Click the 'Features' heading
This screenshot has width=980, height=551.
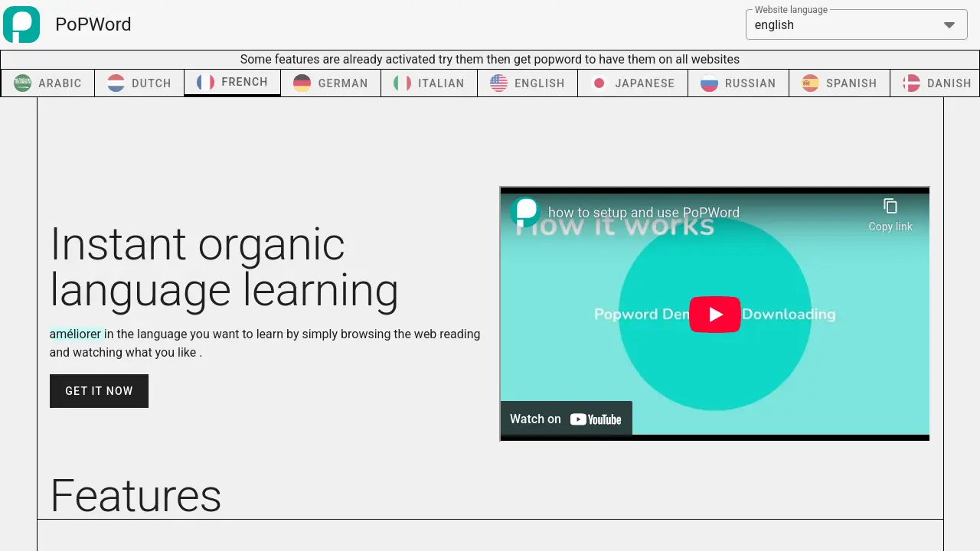136,496
